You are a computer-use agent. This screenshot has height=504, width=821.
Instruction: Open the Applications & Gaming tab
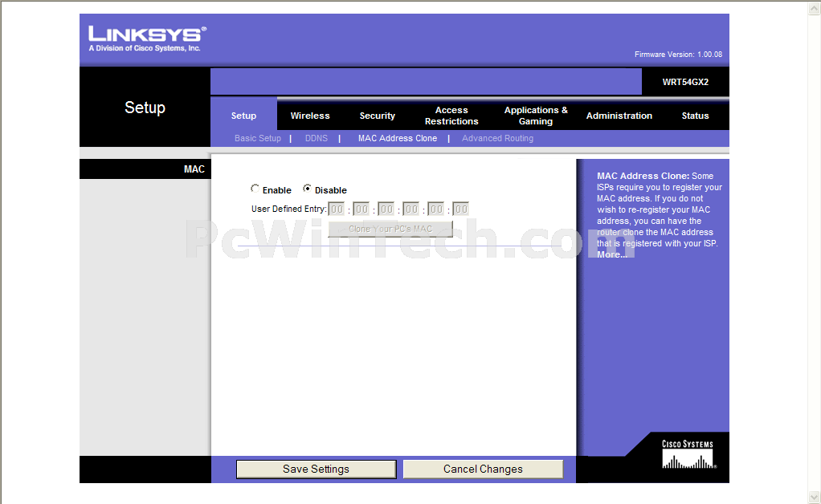pyautogui.click(x=536, y=116)
